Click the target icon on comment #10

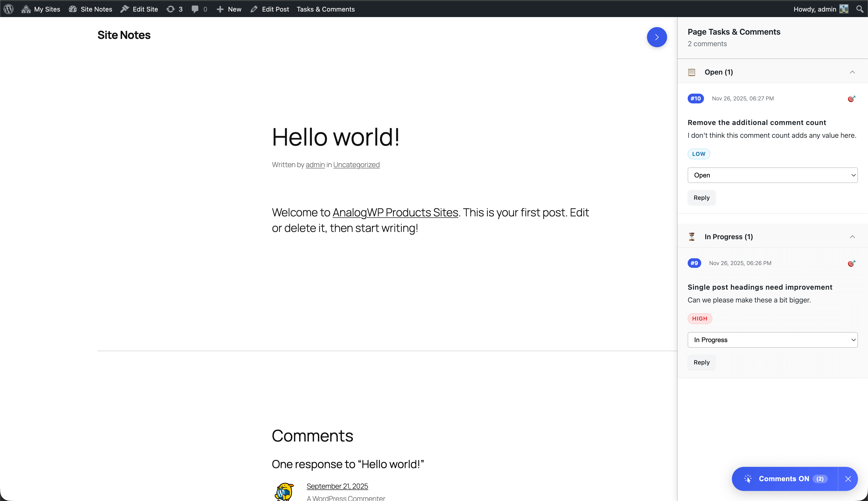click(x=850, y=98)
